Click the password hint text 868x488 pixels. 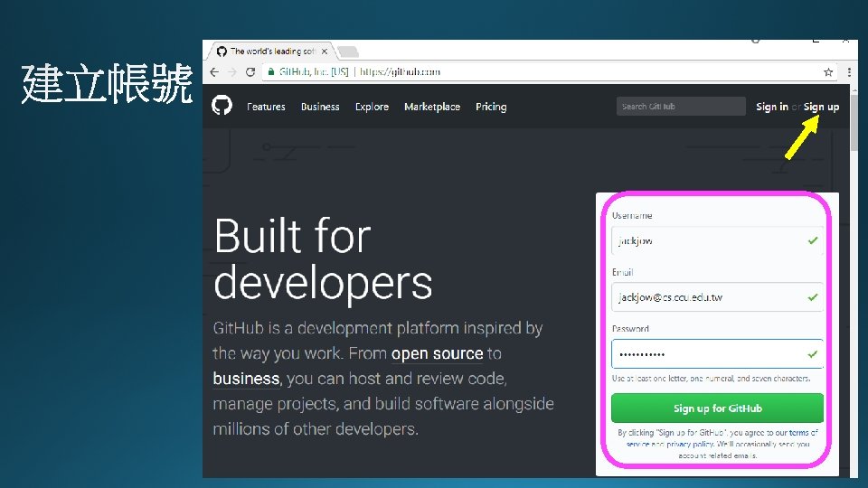pyautogui.click(x=712, y=379)
